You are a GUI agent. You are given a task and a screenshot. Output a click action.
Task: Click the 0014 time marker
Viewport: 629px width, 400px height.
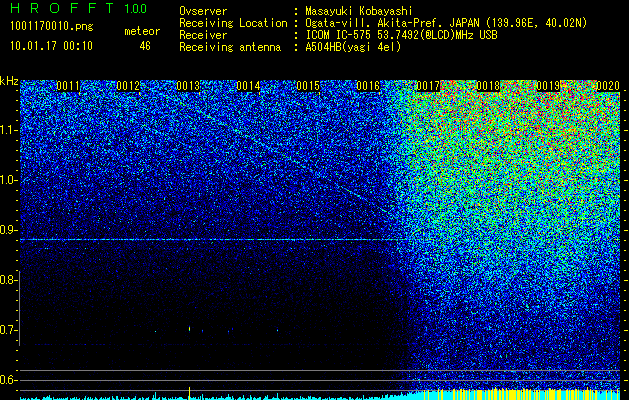pos(248,86)
